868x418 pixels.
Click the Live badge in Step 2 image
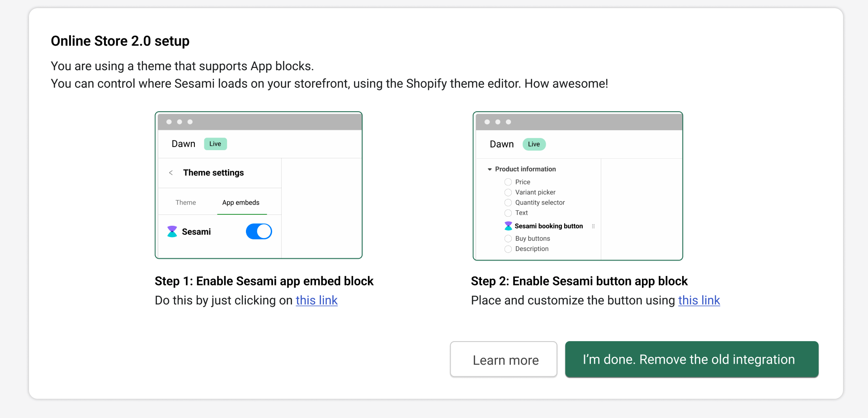point(534,144)
